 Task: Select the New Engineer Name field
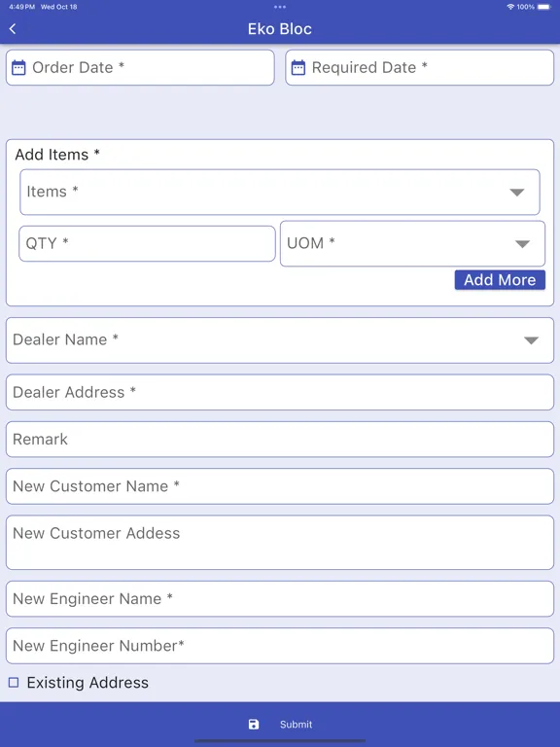point(280,599)
